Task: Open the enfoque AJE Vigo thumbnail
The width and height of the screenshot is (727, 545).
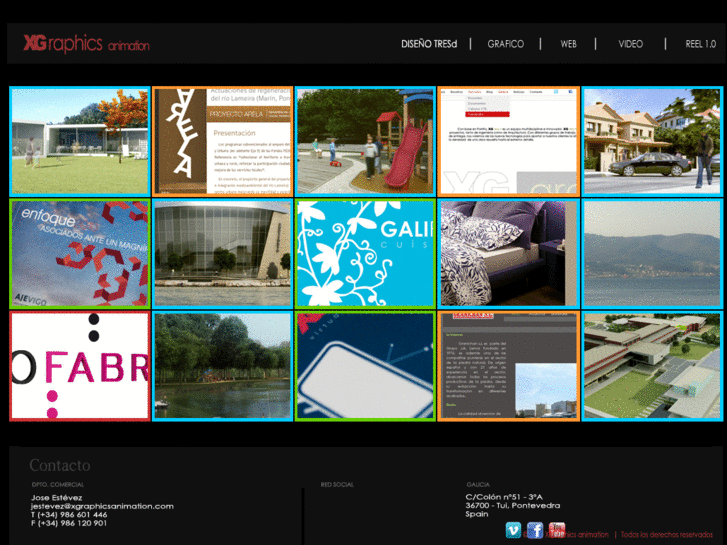Action: pos(80,254)
